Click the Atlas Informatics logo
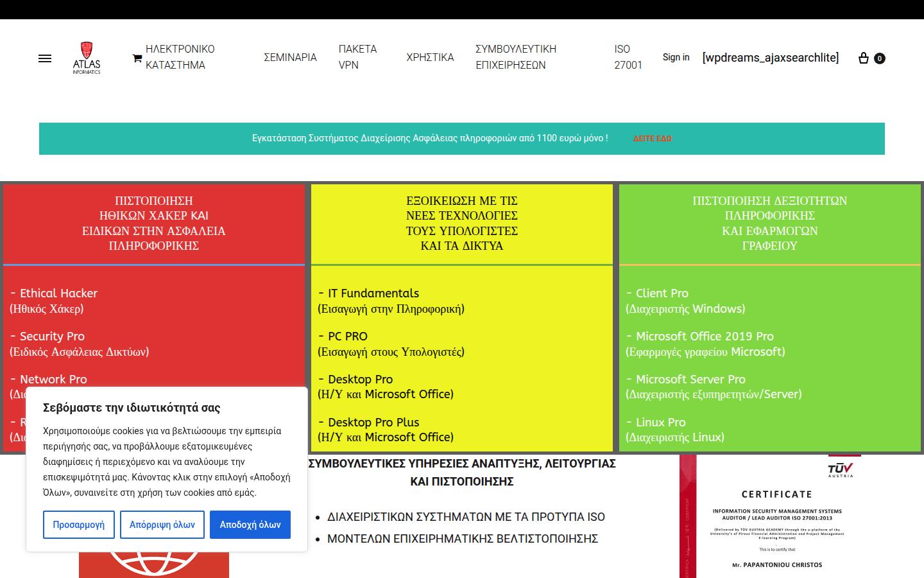Screen dimensions: 924x578 (x=87, y=58)
